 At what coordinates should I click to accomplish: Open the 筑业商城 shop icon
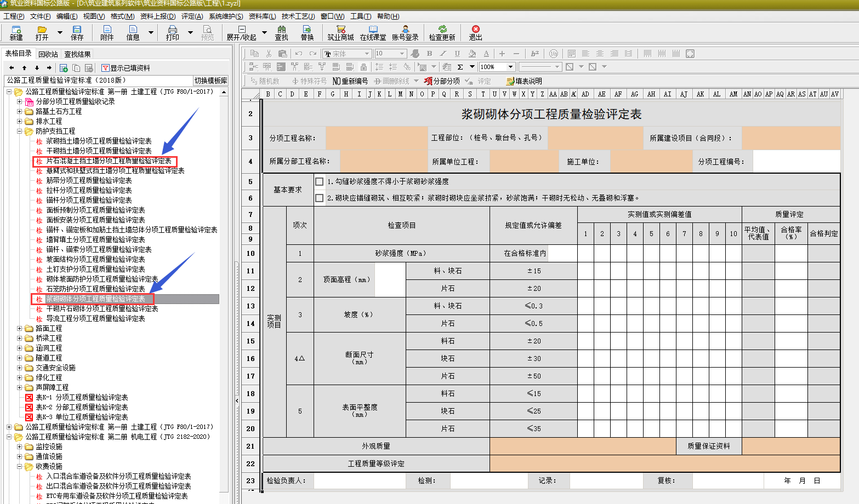click(x=341, y=30)
